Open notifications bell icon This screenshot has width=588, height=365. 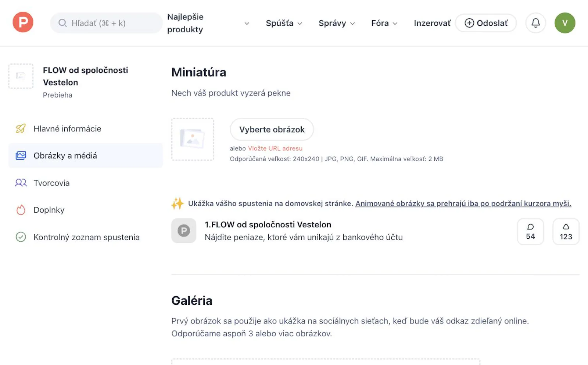(535, 23)
